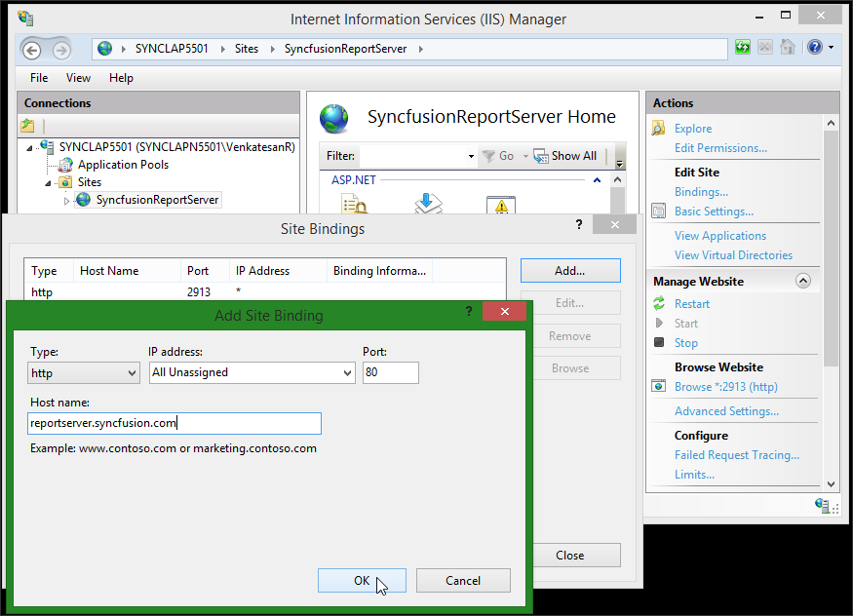Click the Basic Settings icon in Actions
Image resolution: width=853 pixels, height=616 pixels.
click(x=658, y=211)
